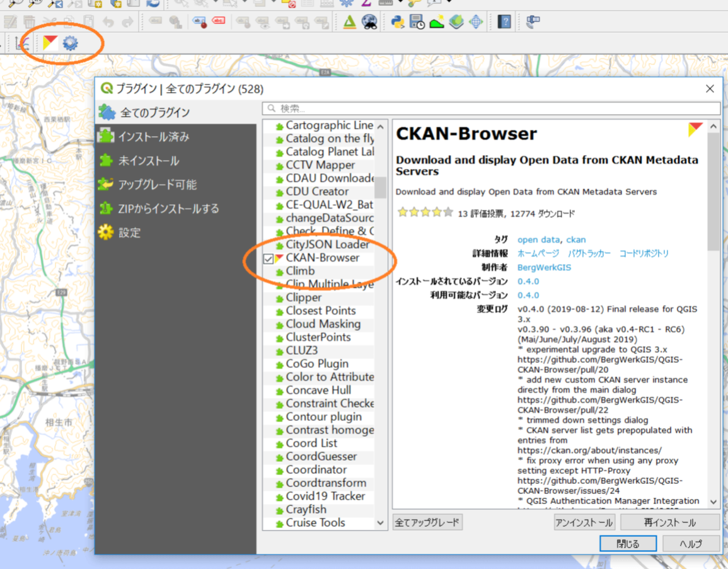Select 'Covid19 Tracker' in plugin list

[x=325, y=496]
